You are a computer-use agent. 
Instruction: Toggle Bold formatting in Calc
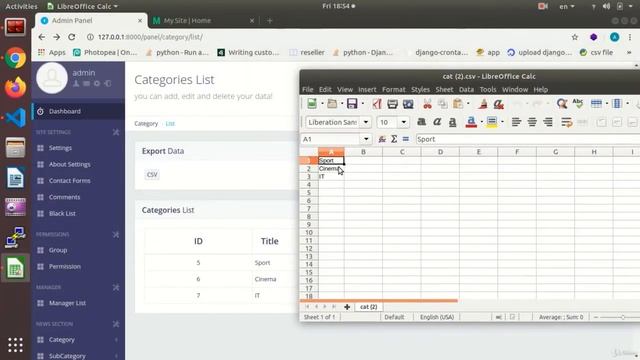click(422, 122)
